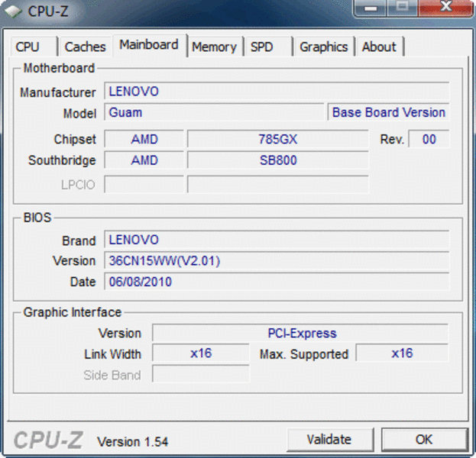Click the Manufacturer label
Image resolution: width=476 pixels, height=458 pixels.
tap(57, 92)
